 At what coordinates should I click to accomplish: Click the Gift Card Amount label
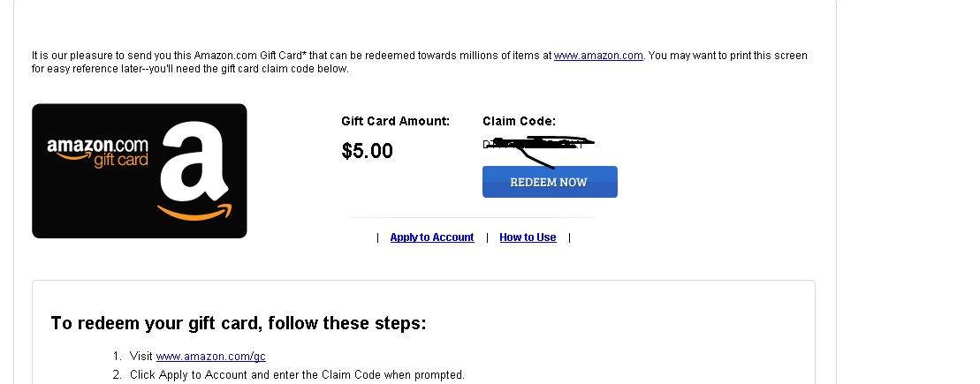pos(395,121)
